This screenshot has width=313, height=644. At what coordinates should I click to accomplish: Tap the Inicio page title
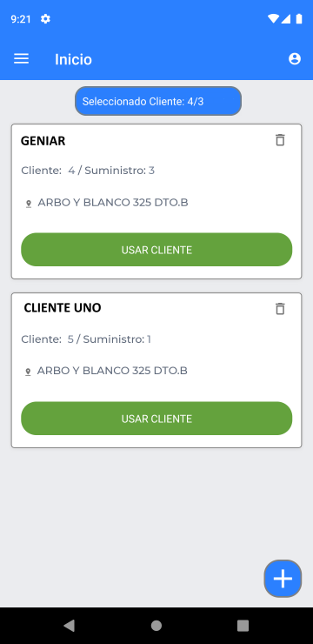pyautogui.click(x=73, y=59)
